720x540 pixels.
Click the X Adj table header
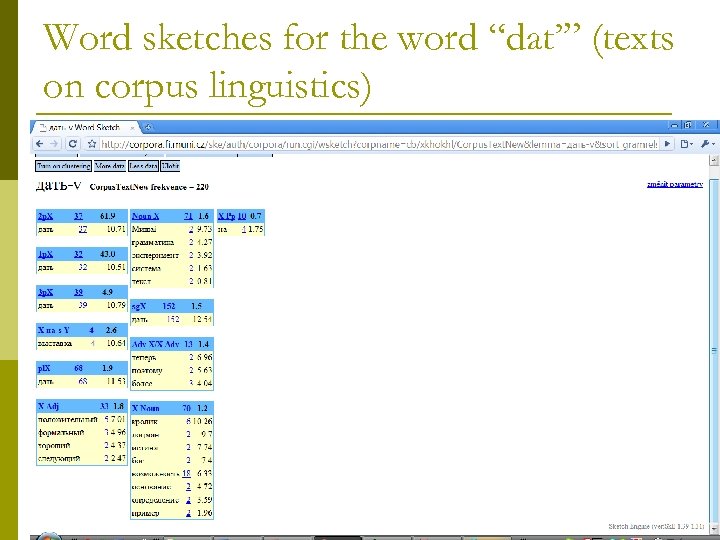[82, 406]
